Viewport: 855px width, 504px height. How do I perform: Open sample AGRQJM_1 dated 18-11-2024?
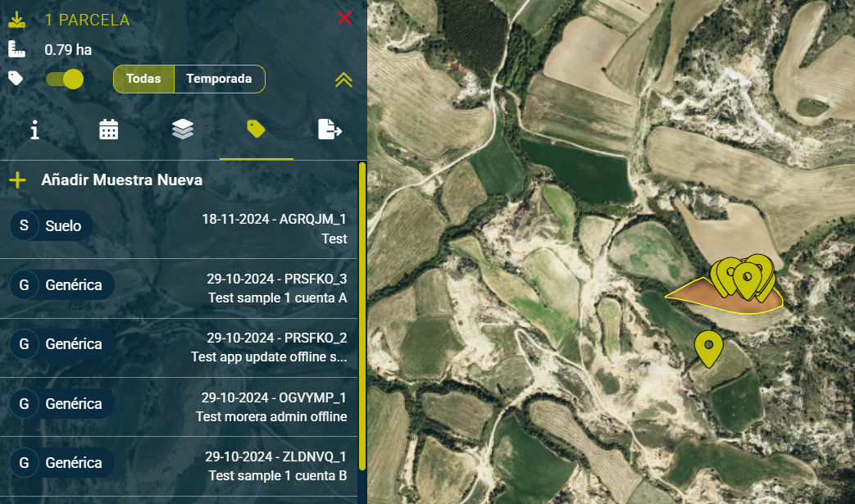(x=179, y=229)
